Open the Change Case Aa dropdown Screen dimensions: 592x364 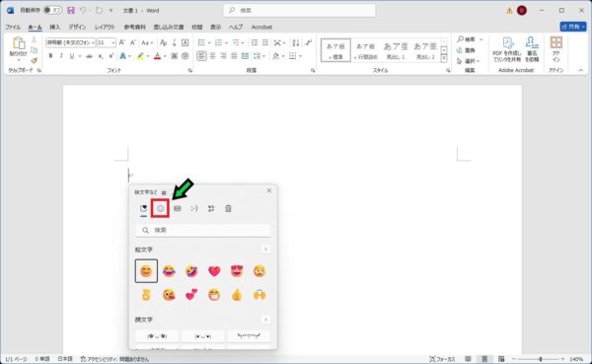[147, 42]
